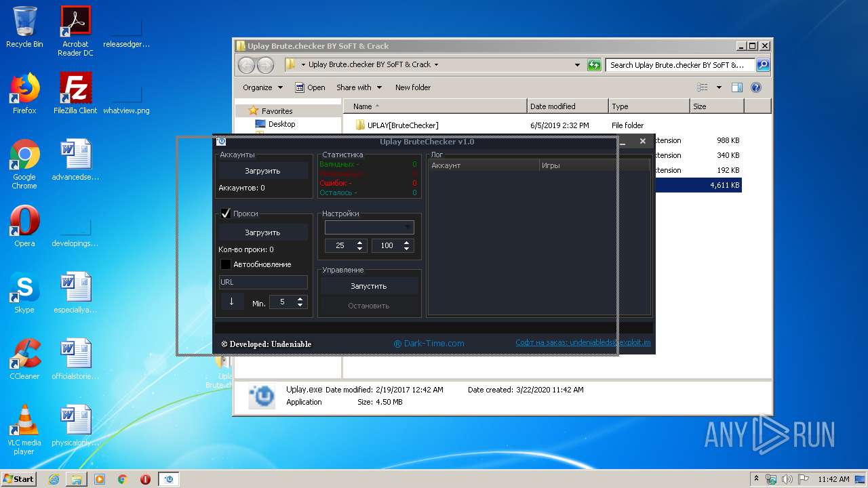Image resolution: width=868 pixels, height=488 pixels.
Task: Enable the Автообновление checkbox
Action: 226,264
